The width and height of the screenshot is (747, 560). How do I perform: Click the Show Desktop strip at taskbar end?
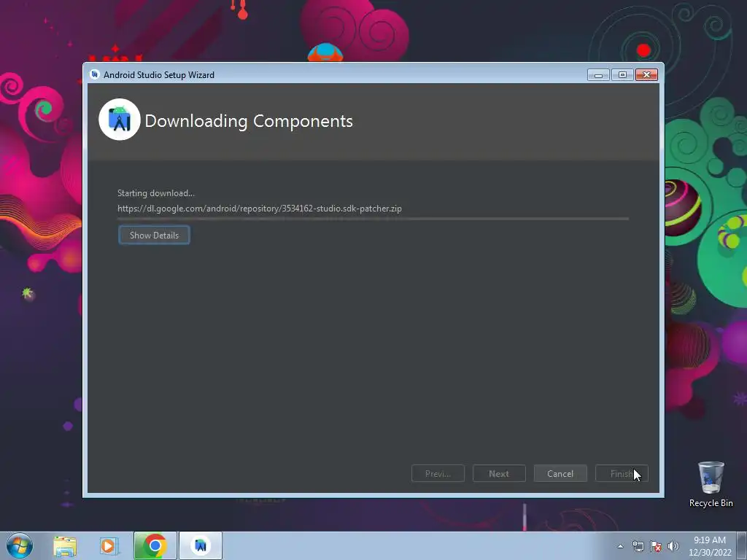tap(742, 545)
